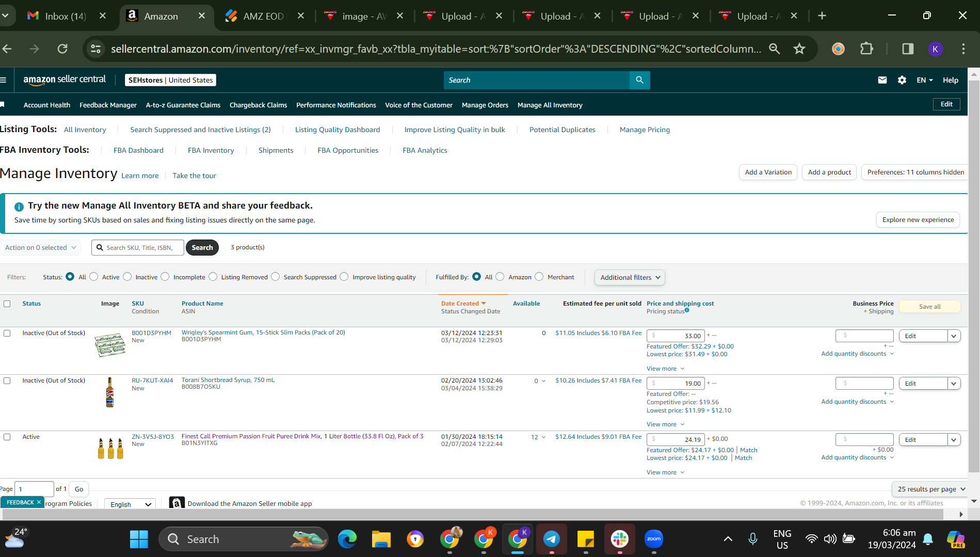Check the Torani Shortbread Syrup row checkbox
This screenshot has height=557, width=980.
7,380
